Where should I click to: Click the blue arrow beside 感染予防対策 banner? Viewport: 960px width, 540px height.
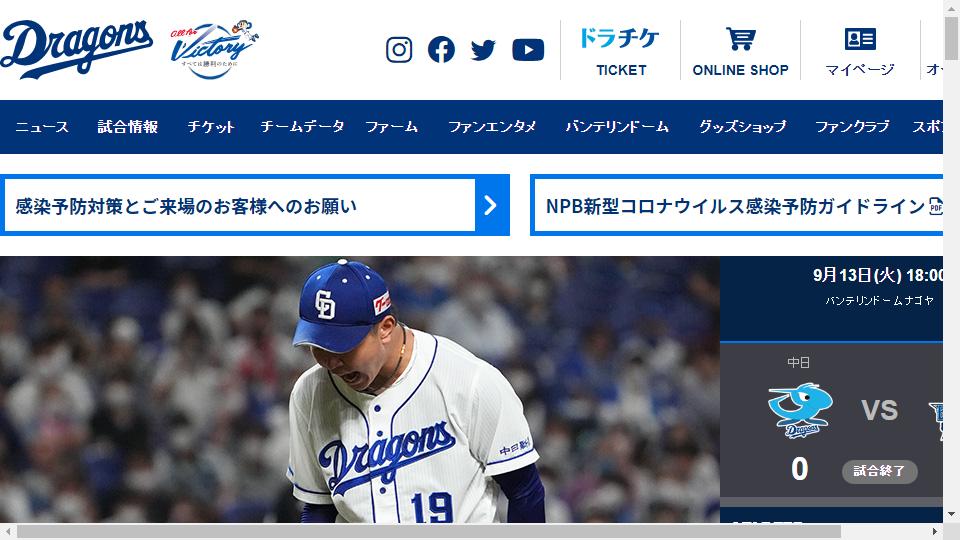pos(491,205)
